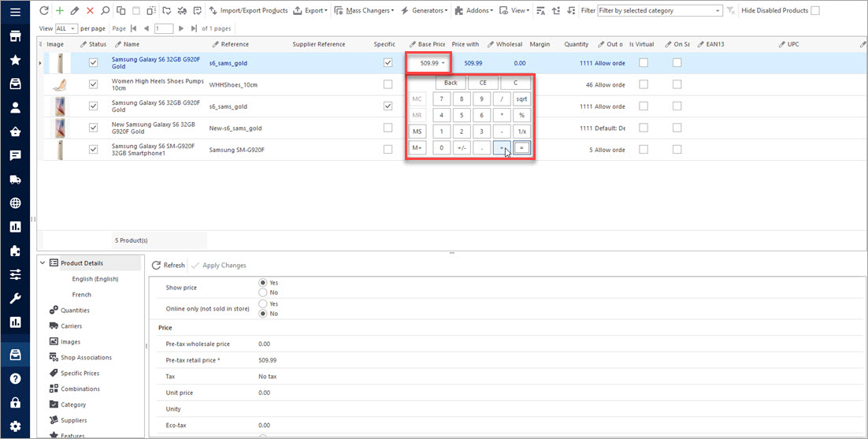Select English (English) under Product Details

click(95, 279)
